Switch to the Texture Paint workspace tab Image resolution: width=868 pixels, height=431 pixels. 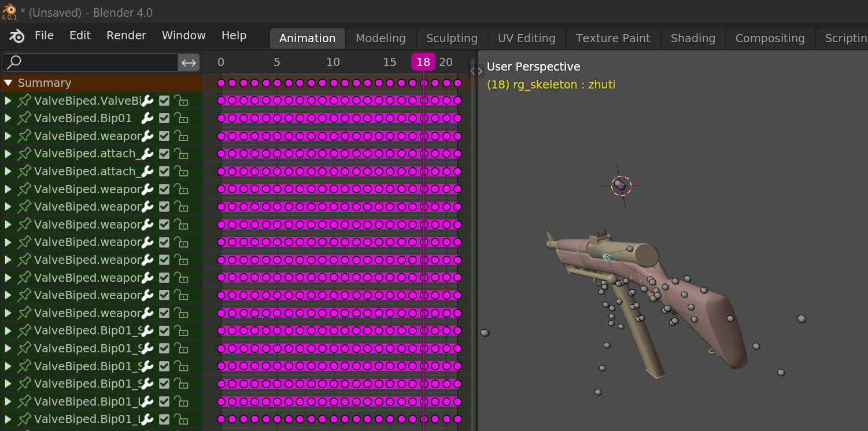613,39
